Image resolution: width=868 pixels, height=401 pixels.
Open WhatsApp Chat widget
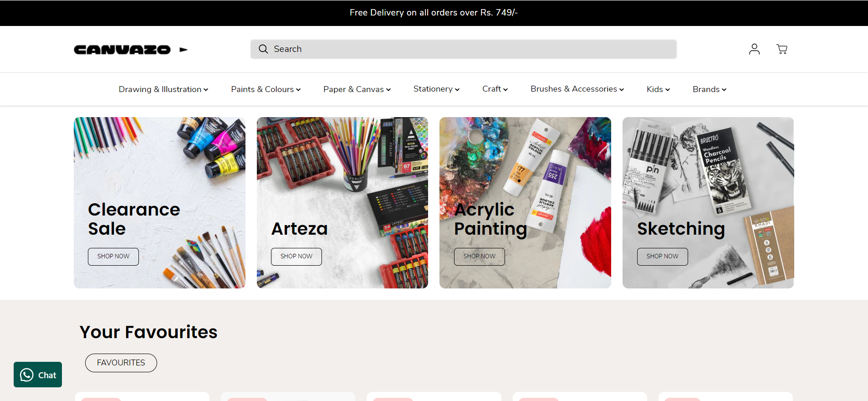coord(38,375)
